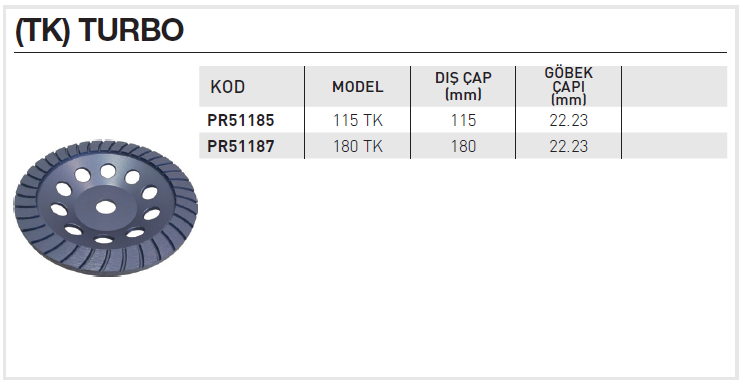
Task: Click the empty last cell of PR51185 row
Action: pyautogui.click(x=674, y=120)
